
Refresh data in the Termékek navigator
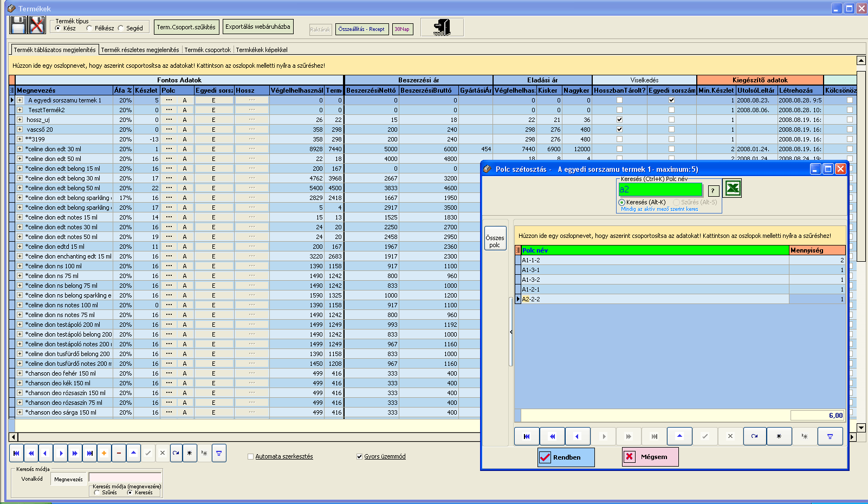tap(176, 453)
